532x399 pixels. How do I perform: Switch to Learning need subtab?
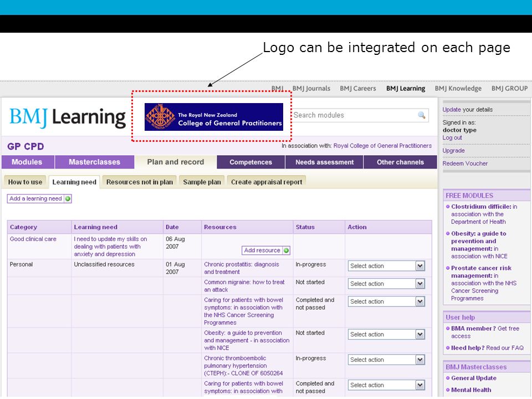[x=74, y=182]
